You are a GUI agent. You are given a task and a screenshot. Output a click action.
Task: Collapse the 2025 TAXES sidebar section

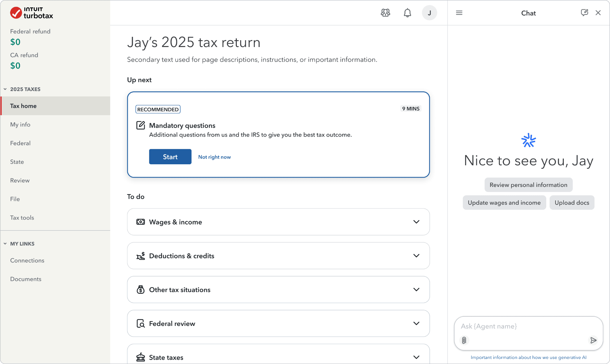coord(5,89)
